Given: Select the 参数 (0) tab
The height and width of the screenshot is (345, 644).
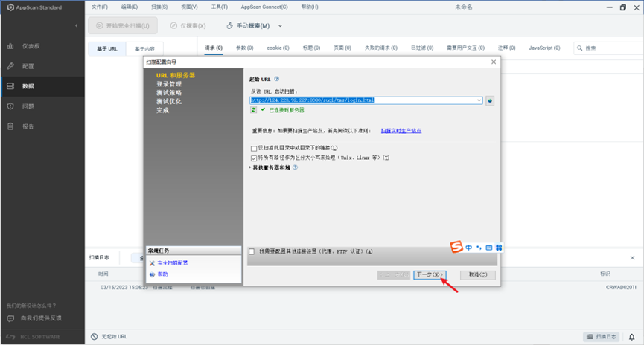Looking at the screenshot, I should tap(244, 48).
